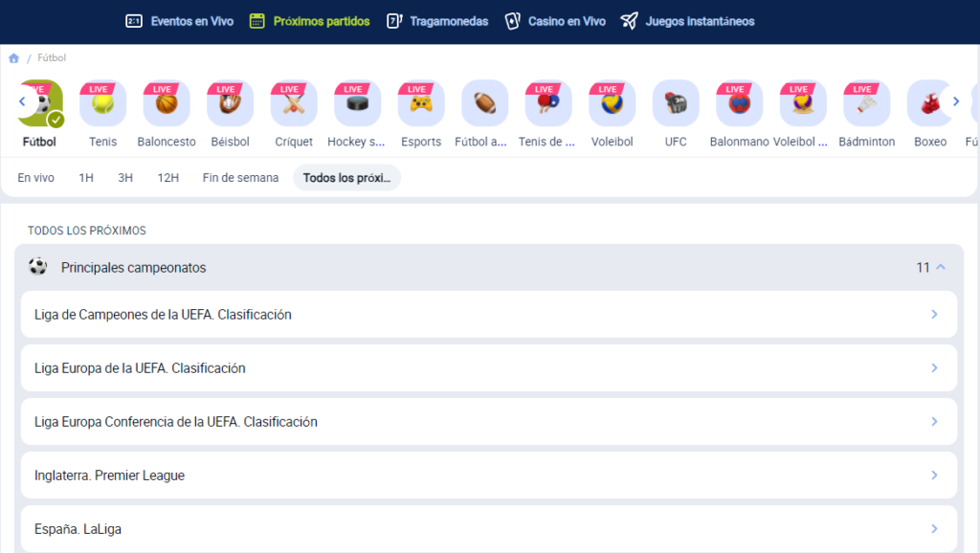Select the Tenis sport icon
Image resolution: width=980 pixels, height=553 pixels.
coord(102,103)
